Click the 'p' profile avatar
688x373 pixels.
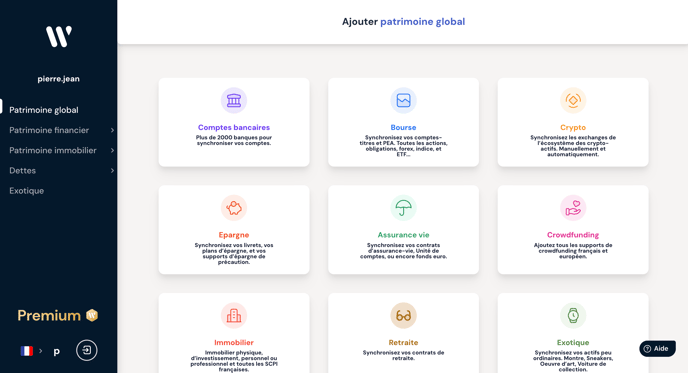[57, 352]
